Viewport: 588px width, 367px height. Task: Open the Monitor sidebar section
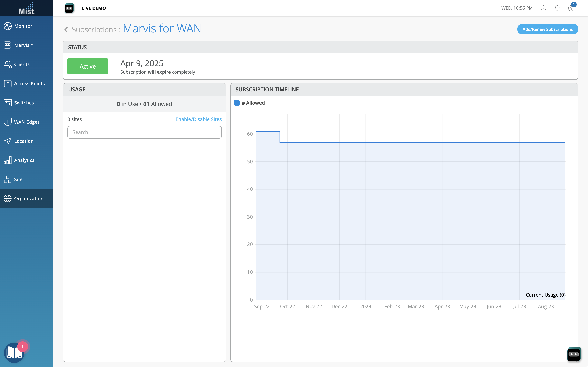tap(23, 26)
